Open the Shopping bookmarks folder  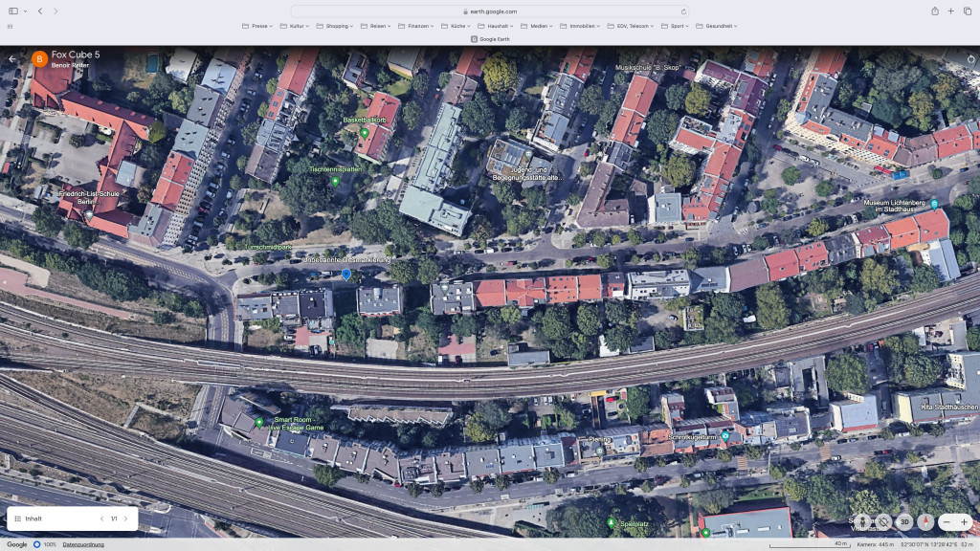tap(334, 26)
